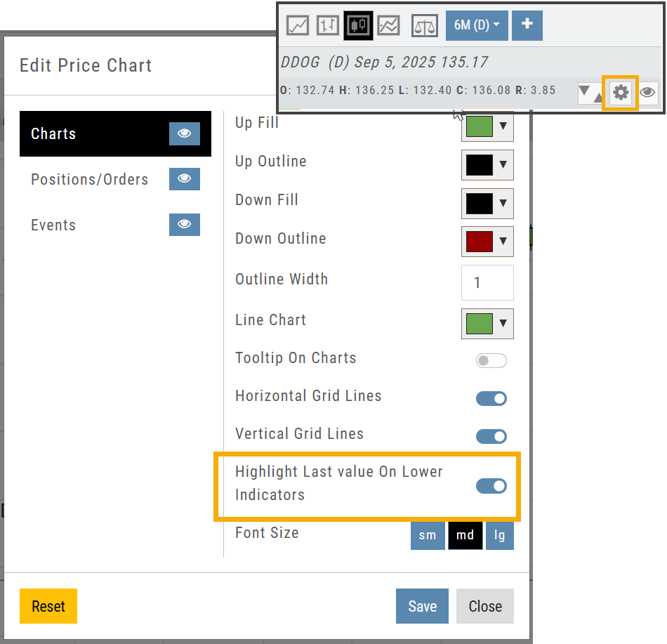Click the yellow Reset button
This screenshot has width=667, height=644.
pyautogui.click(x=48, y=606)
